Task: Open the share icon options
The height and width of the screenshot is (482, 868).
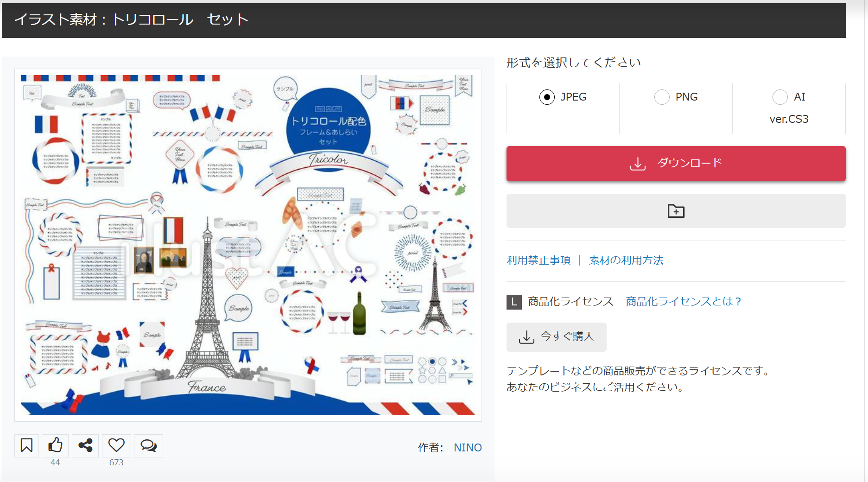Action: tap(85, 445)
